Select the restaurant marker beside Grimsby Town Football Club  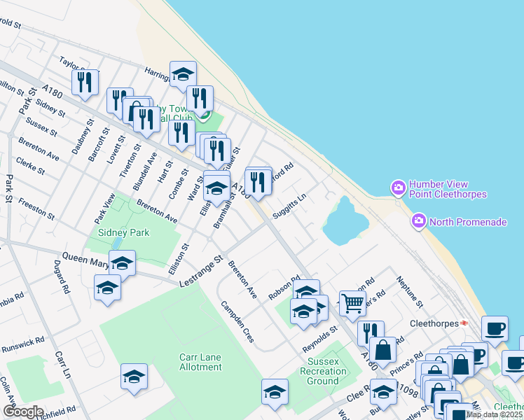200,99
